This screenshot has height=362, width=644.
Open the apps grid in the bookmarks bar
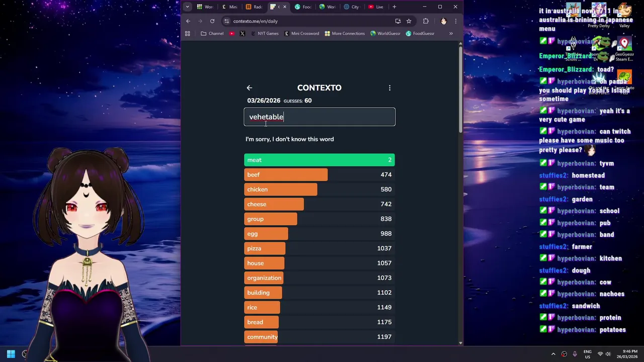(x=188, y=34)
